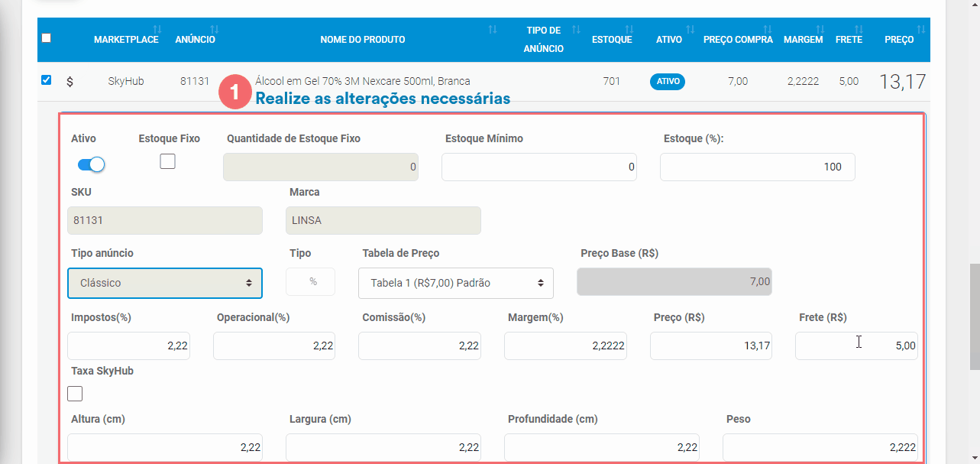Click the stock value 701 in the row
This screenshot has width=980, height=464.
(x=611, y=81)
